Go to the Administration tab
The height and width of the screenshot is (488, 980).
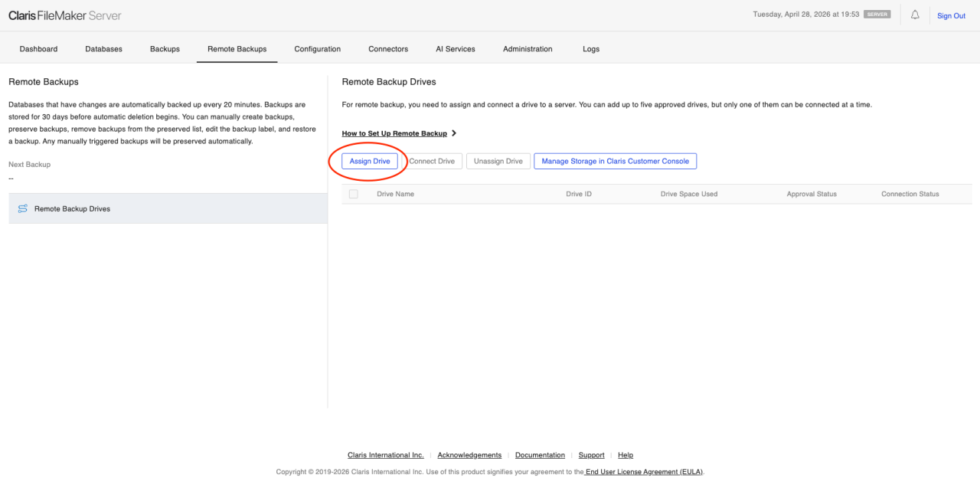point(528,49)
